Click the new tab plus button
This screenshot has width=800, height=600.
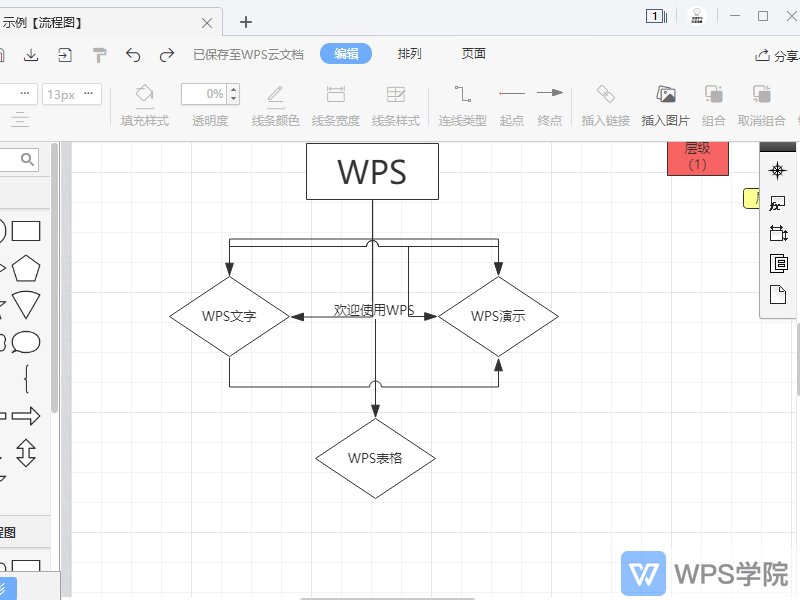[x=246, y=22]
